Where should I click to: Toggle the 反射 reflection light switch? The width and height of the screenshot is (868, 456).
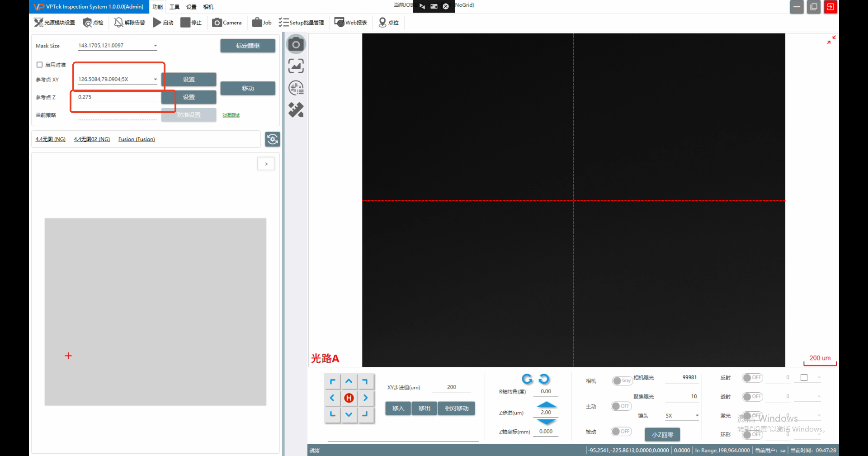point(752,378)
